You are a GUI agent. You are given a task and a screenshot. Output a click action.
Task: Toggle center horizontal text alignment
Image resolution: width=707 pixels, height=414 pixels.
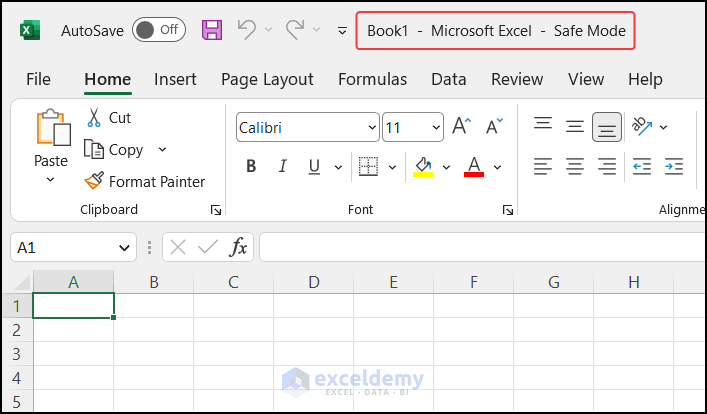point(575,166)
